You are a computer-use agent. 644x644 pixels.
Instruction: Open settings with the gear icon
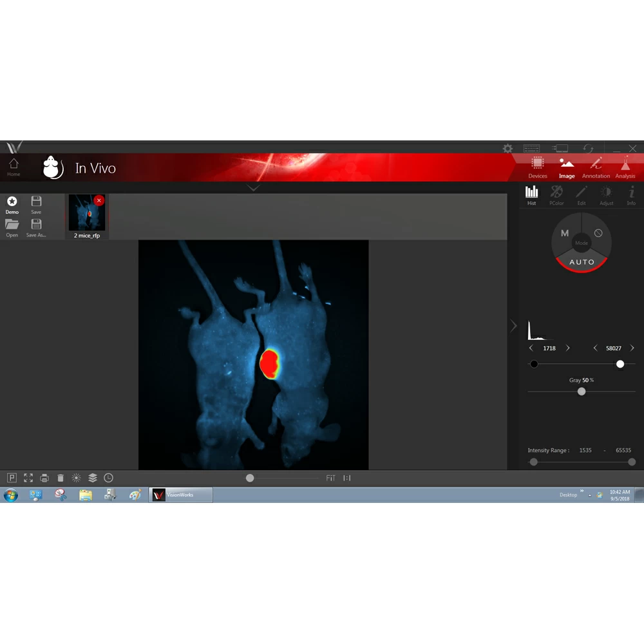click(507, 148)
